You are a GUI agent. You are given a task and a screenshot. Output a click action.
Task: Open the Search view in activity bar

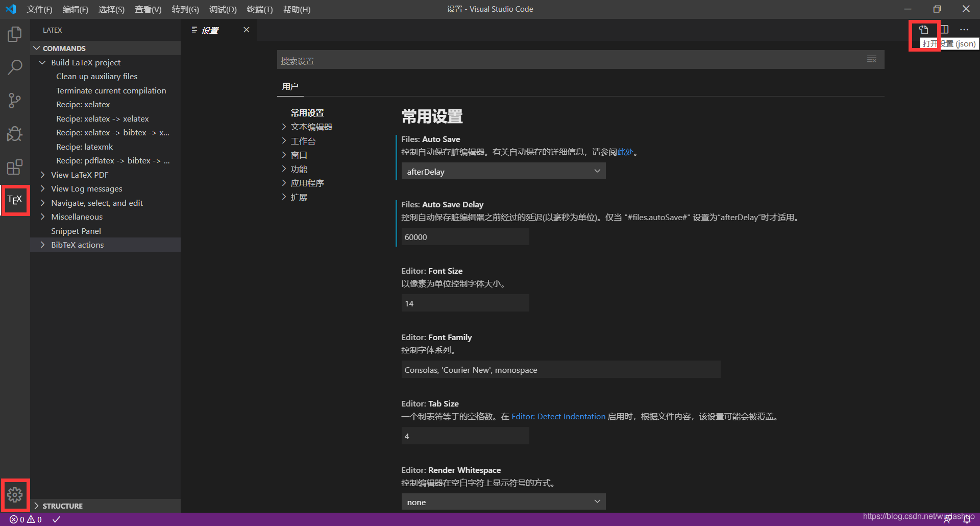pos(15,67)
